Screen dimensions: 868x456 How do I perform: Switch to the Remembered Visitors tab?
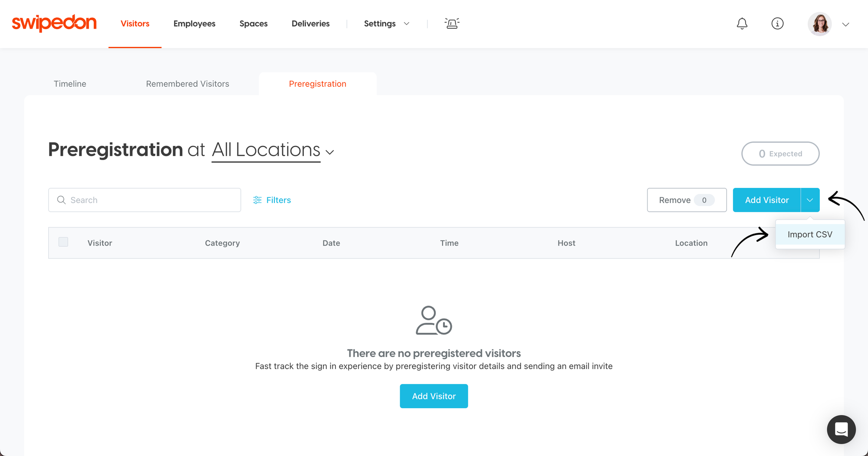187,83
